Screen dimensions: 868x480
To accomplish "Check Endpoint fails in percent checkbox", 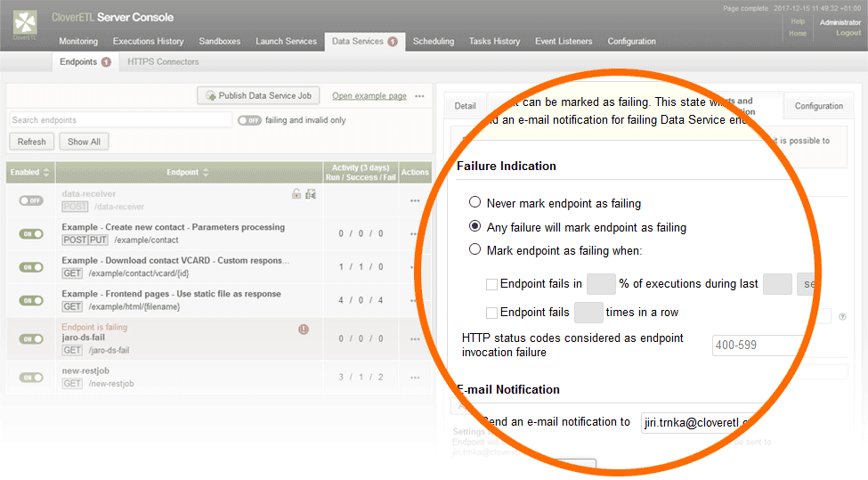I will [491, 285].
